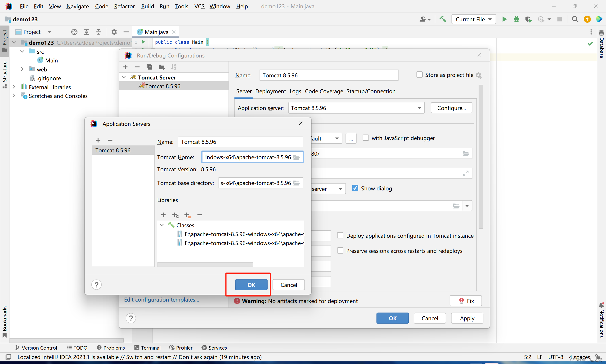Click the copy configuration icon

tap(149, 66)
